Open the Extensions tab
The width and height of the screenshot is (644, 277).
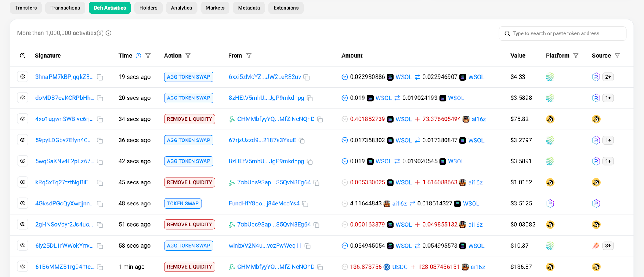(286, 8)
